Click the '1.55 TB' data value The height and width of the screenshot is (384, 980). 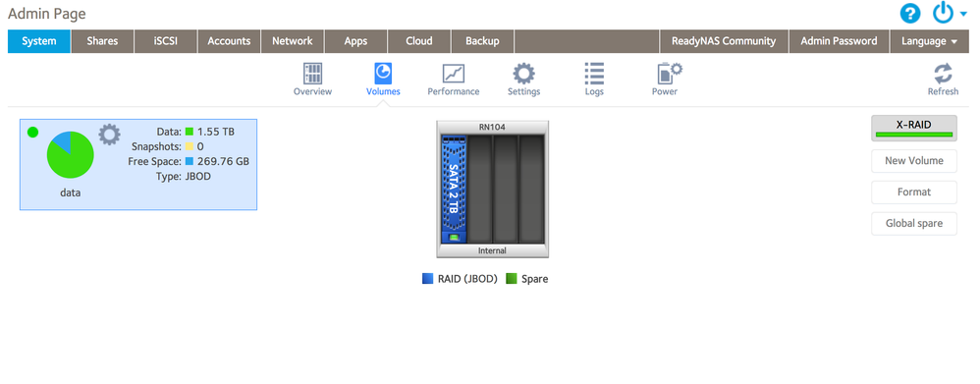coord(216,132)
